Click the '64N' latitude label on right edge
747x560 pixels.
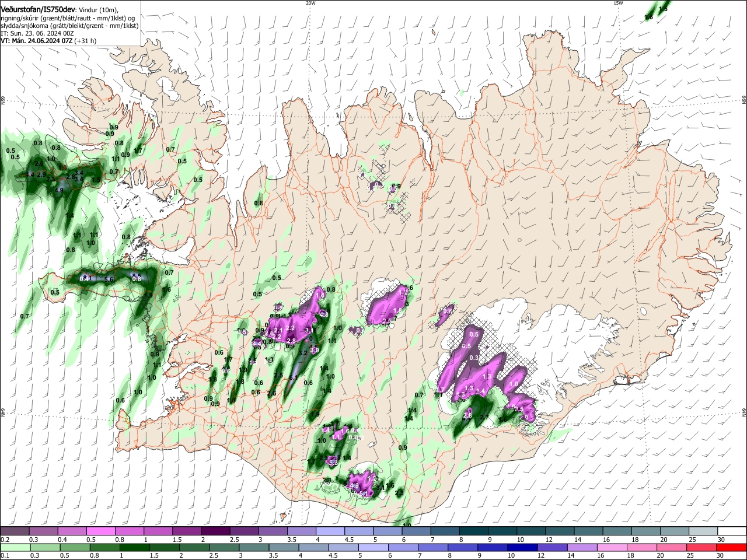(743, 412)
